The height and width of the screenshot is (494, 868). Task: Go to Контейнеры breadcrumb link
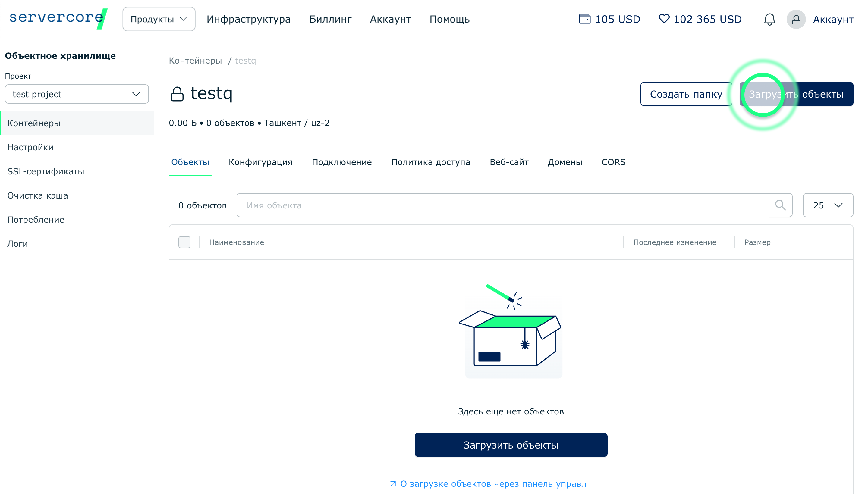point(195,61)
